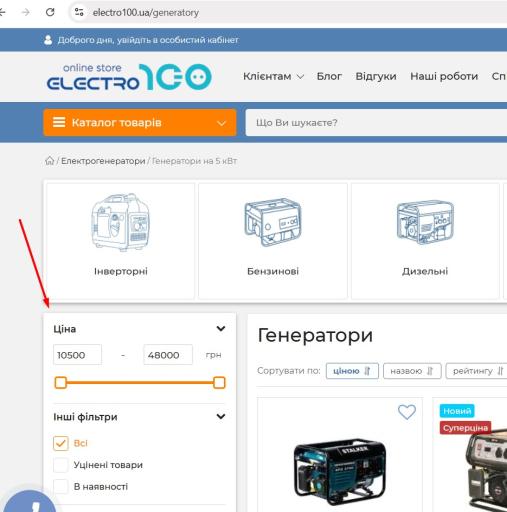Click the Що Ви шукаєте search field
Viewport: 507px width, 512px height.
click(376, 123)
